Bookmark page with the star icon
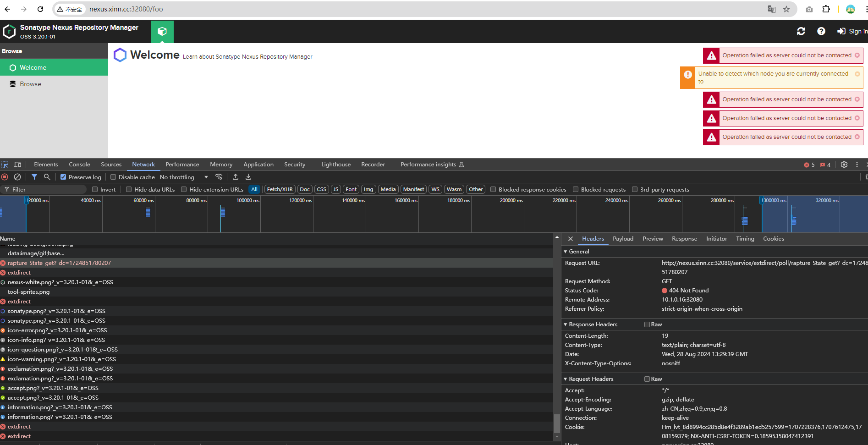The image size is (868, 445). pos(786,9)
